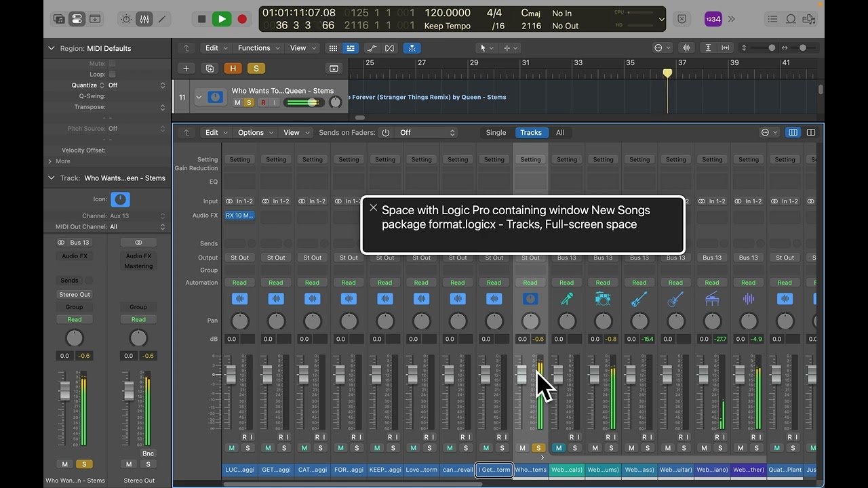The image size is (868, 488).
Task: Enable the Loop checkbox in Region inspector
Action: point(113,75)
